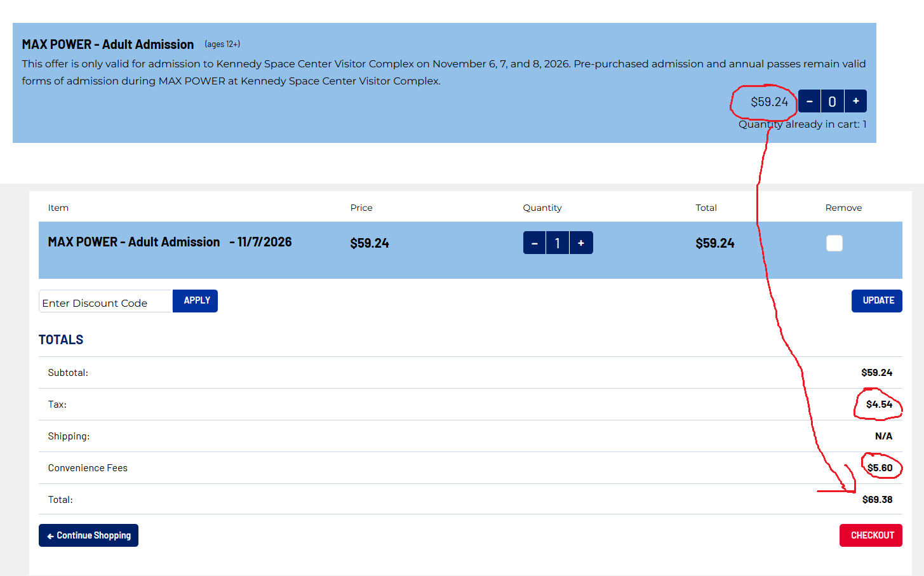Click the offer banner quantity field showing 0
The height and width of the screenshot is (576, 924).
click(833, 101)
